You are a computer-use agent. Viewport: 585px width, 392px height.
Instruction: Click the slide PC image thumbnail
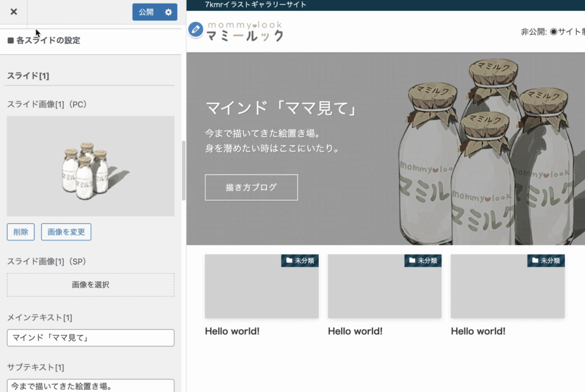(90, 166)
